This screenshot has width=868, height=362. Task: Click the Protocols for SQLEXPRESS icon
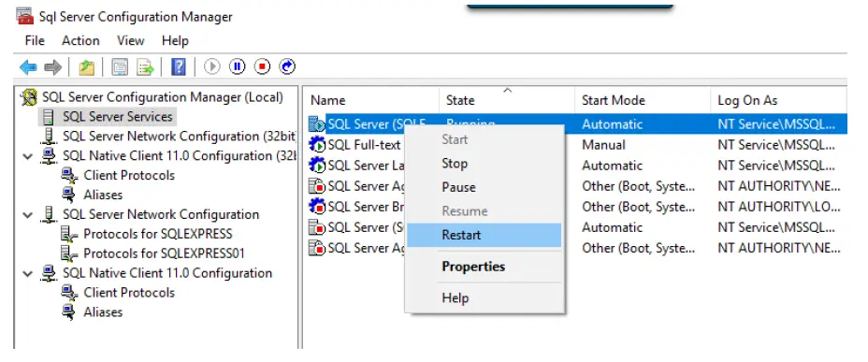(x=69, y=234)
